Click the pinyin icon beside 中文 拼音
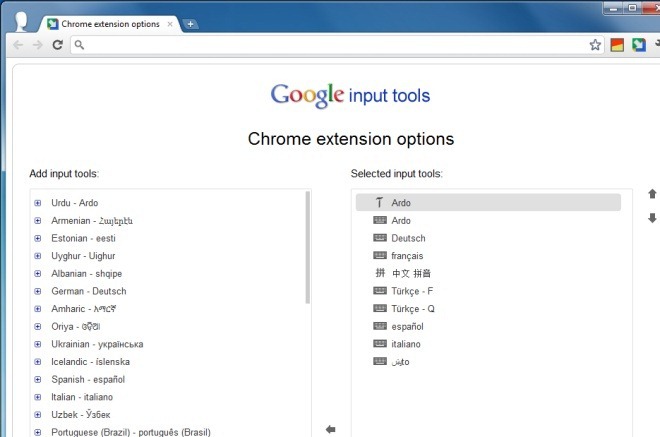Screen dimensions: 660x437 (380, 273)
